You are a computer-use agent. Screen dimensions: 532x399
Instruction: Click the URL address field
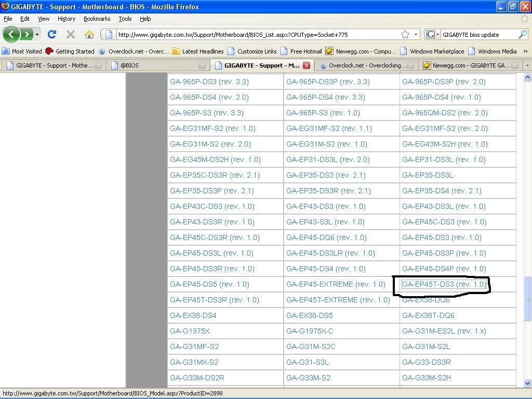(x=257, y=35)
